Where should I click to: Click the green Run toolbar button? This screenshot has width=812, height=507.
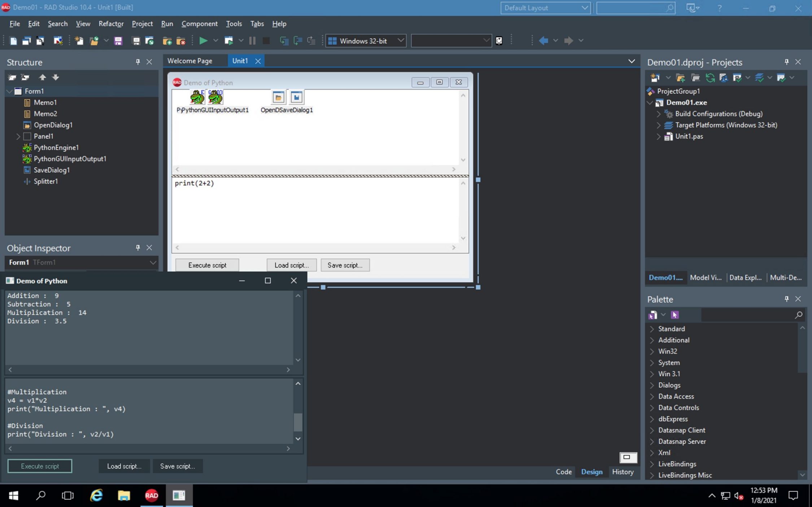[x=203, y=41]
